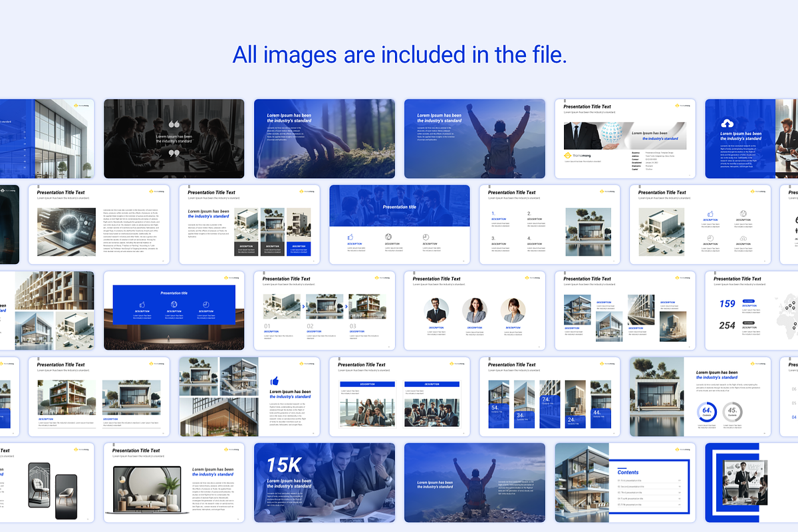The height and width of the screenshot is (532, 798).
Task: Select the partial slide showing two phones with chairs
Action: (47, 482)
